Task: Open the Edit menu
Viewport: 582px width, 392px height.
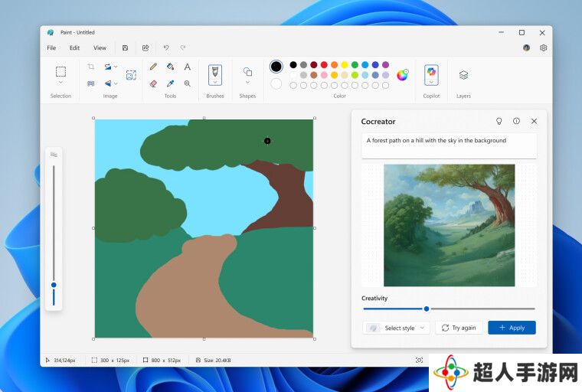Action: 74,47
